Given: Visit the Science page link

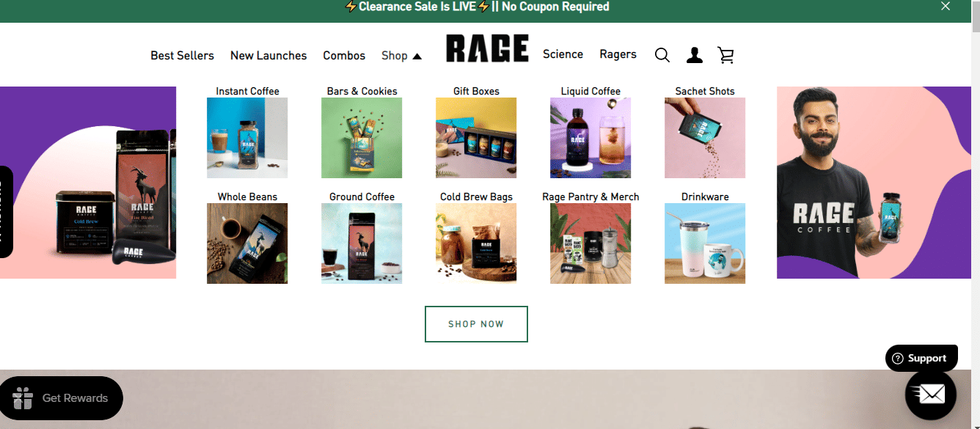Looking at the screenshot, I should point(563,54).
